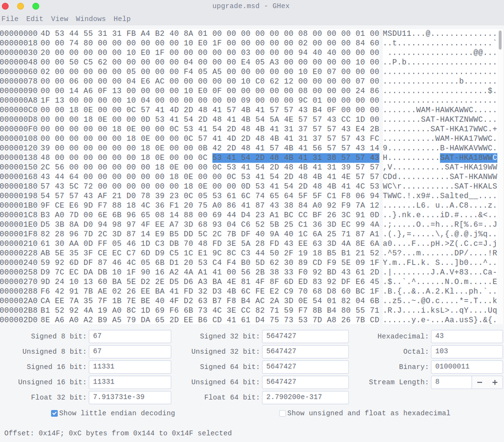Click the Unsigned 32 bit value field
Image resolution: width=504 pixels, height=442 pixels.
(305, 352)
